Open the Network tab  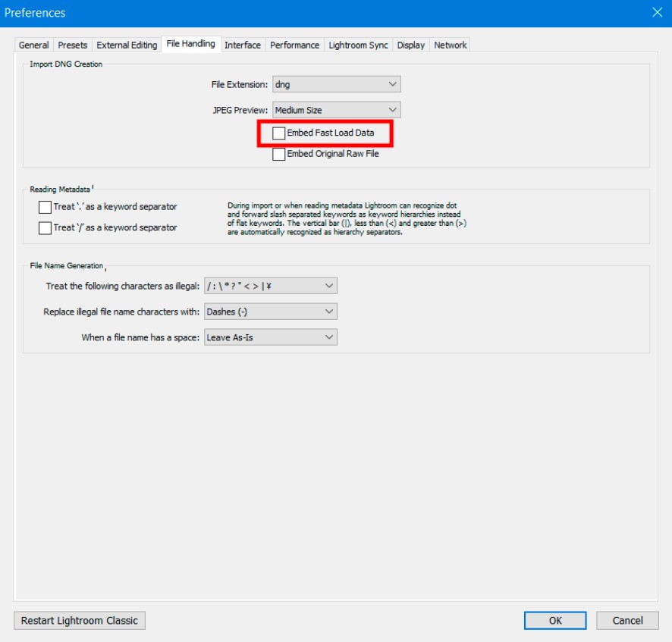click(x=450, y=45)
